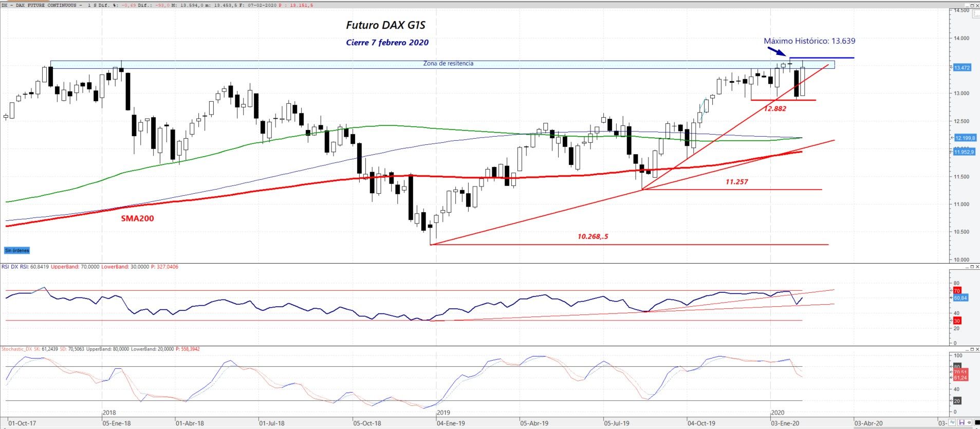Close the RSI indicator panel
Screen dimensions: 980x429
976,267
